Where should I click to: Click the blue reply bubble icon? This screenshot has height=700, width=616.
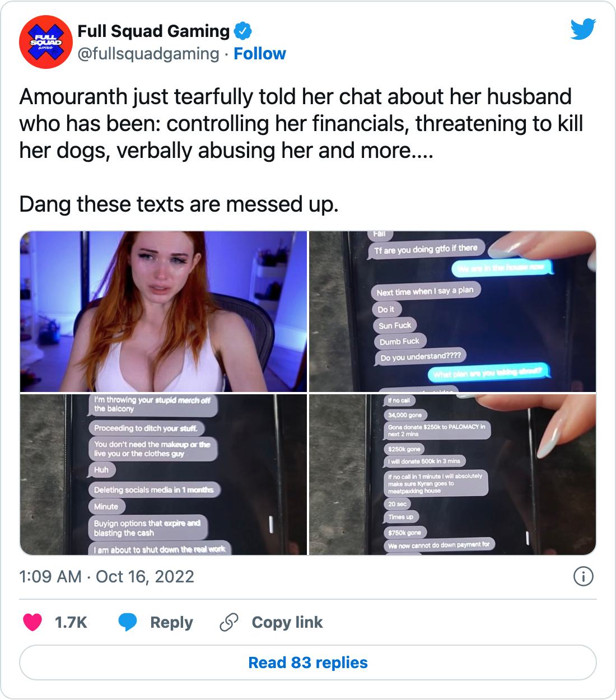click(x=128, y=622)
